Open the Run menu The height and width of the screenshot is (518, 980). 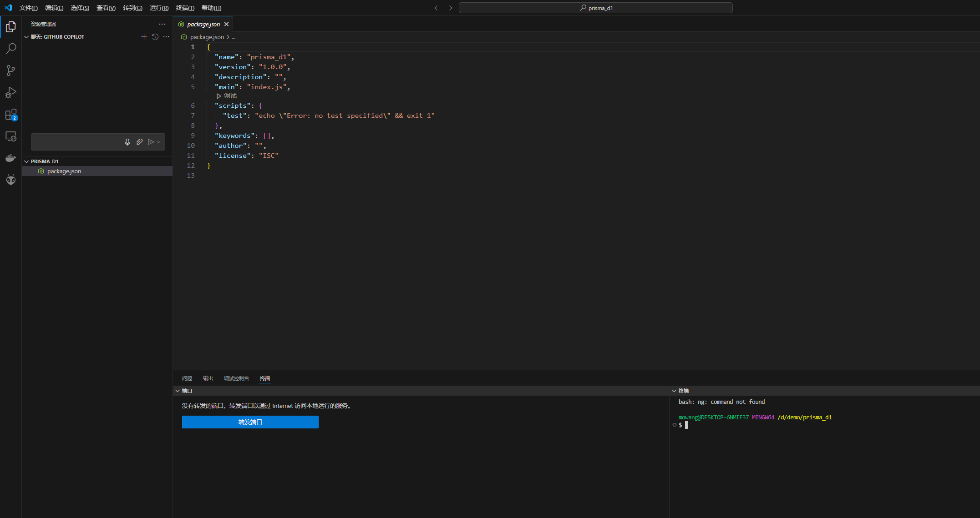click(159, 8)
